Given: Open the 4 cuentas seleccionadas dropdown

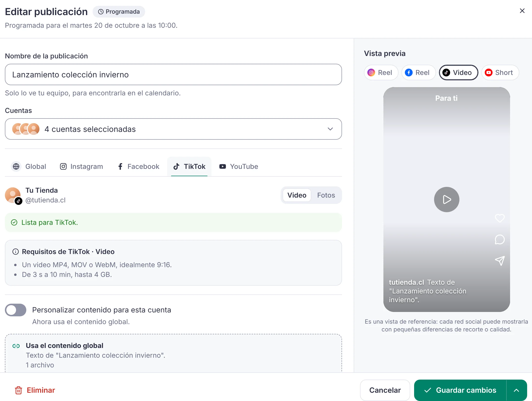Looking at the screenshot, I should coord(173,129).
